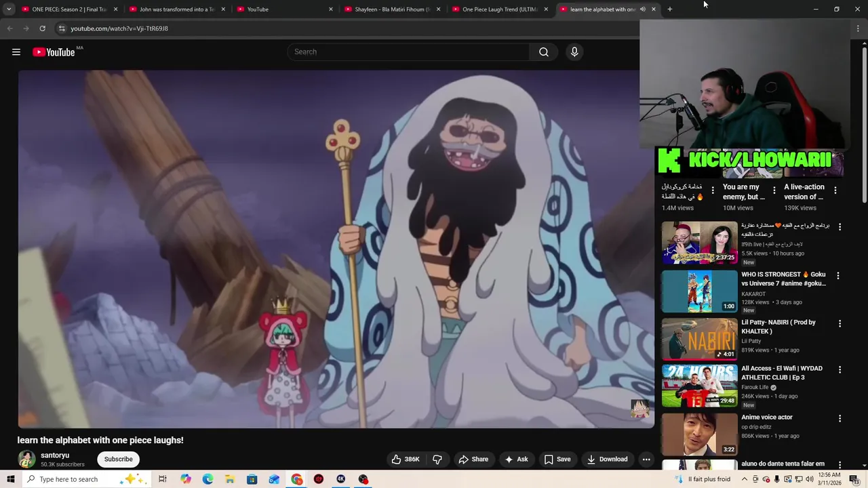The height and width of the screenshot is (488, 868).
Task: Open the YouTube hamburger guide menu
Action: pyautogui.click(x=16, y=52)
